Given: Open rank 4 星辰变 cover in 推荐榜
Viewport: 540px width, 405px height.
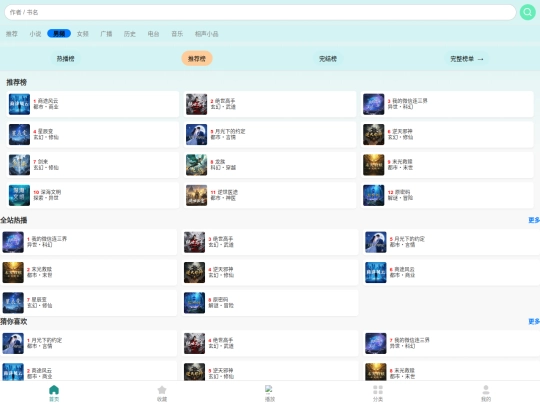Looking at the screenshot, I should [x=19, y=134].
